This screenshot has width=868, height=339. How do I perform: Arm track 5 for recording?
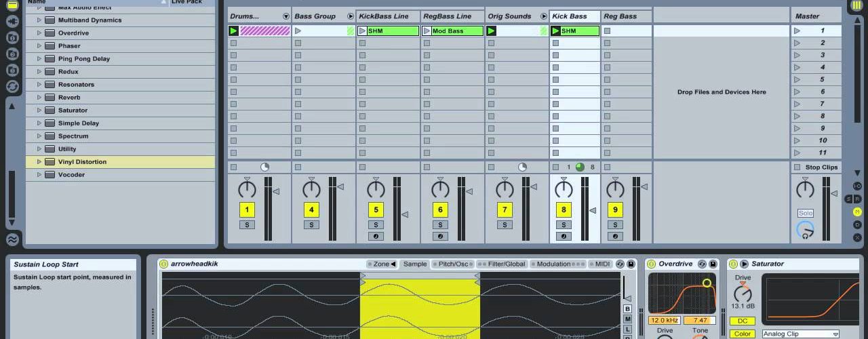(376, 237)
